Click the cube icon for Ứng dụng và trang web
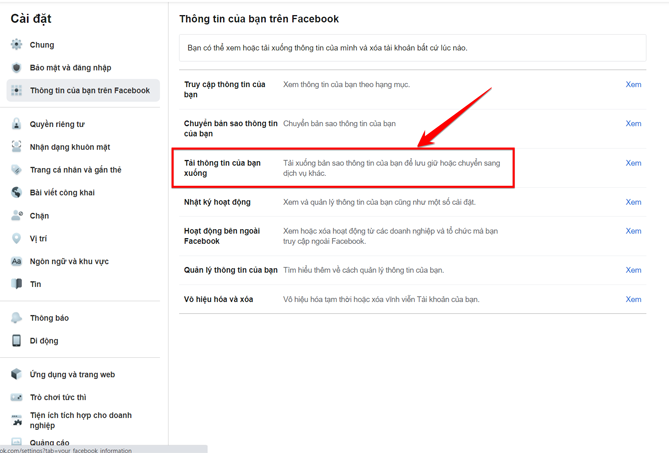Image resolution: width=669 pixels, height=453 pixels. 16,374
